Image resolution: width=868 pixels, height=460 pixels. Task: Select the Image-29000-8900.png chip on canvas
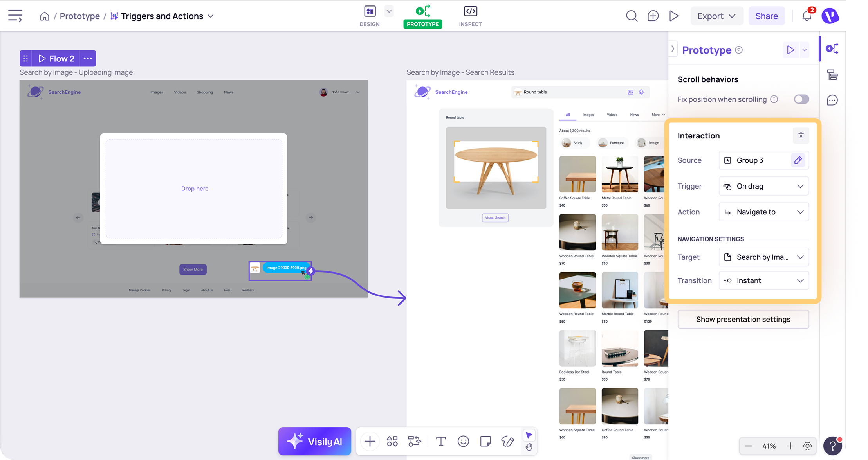point(286,268)
